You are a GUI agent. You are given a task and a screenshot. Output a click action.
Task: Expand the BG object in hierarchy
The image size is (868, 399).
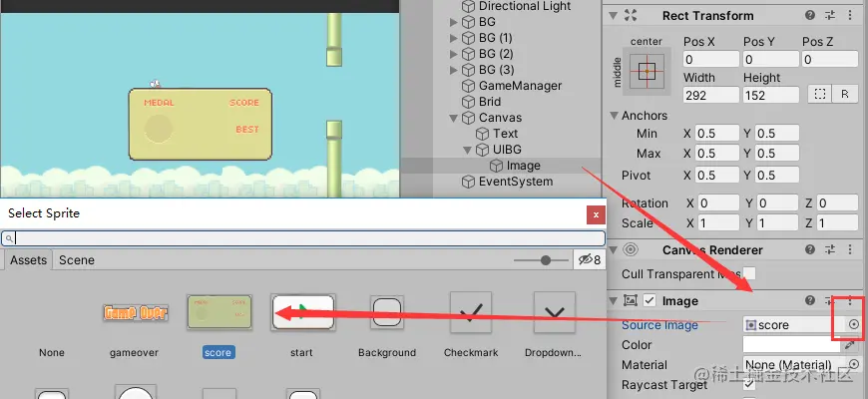(x=454, y=22)
